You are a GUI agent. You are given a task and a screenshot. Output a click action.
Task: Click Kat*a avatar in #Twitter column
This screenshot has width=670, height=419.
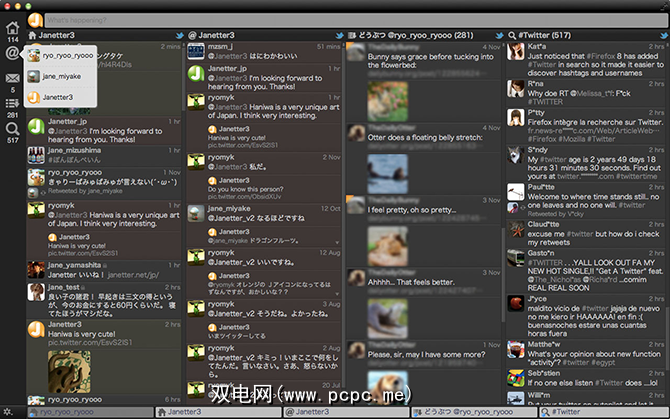[x=516, y=51]
